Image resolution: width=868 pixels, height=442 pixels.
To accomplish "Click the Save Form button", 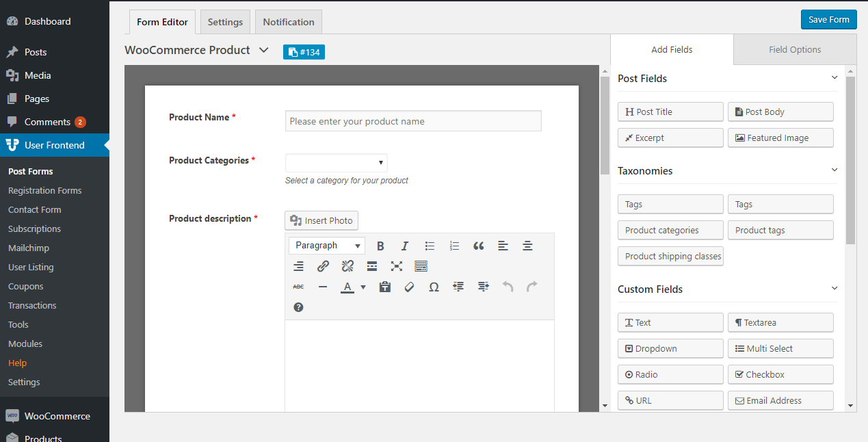I will click(828, 19).
